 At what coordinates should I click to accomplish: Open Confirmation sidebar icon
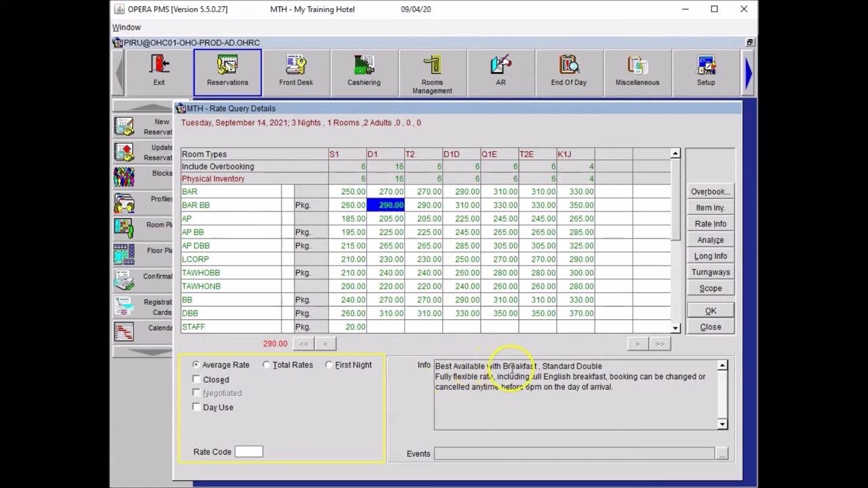click(124, 280)
